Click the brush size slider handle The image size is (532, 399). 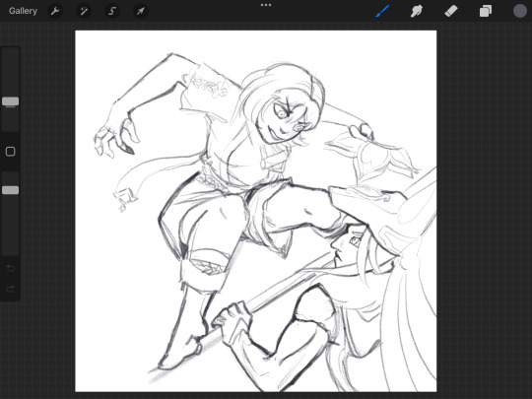coord(11,101)
